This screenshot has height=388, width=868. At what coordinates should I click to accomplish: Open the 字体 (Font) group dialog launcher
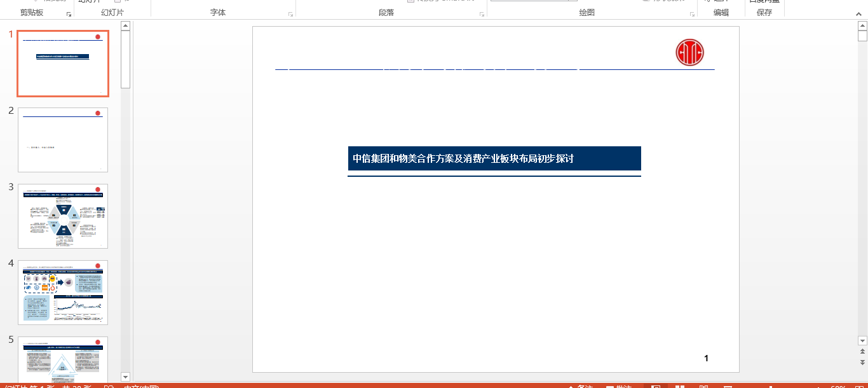pos(290,13)
